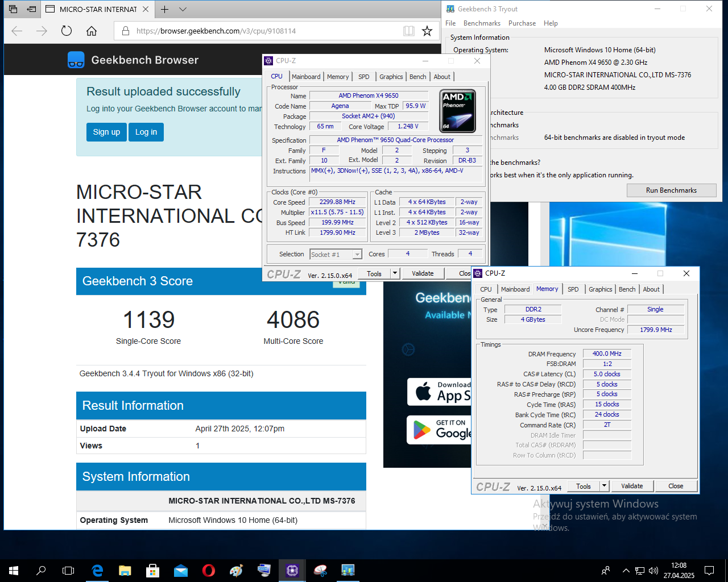Open taskbar search magnifier
Image resolution: width=728 pixels, height=582 pixels.
point(41,571)
